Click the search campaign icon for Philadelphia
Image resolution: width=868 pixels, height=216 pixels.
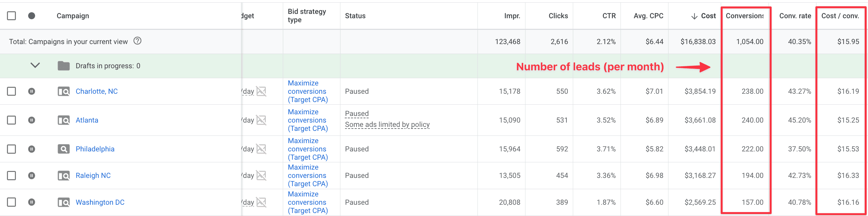pyautogui.click(x=64, y=149)
